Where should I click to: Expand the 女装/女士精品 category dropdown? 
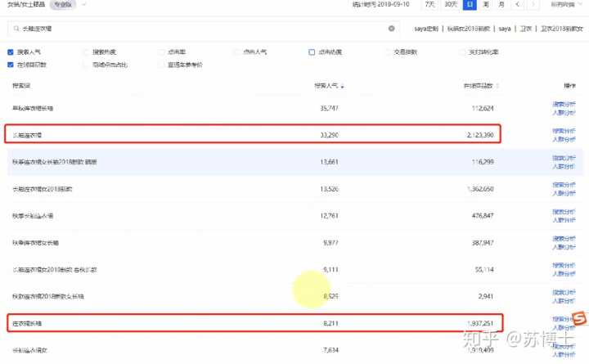tap(85, 5)
